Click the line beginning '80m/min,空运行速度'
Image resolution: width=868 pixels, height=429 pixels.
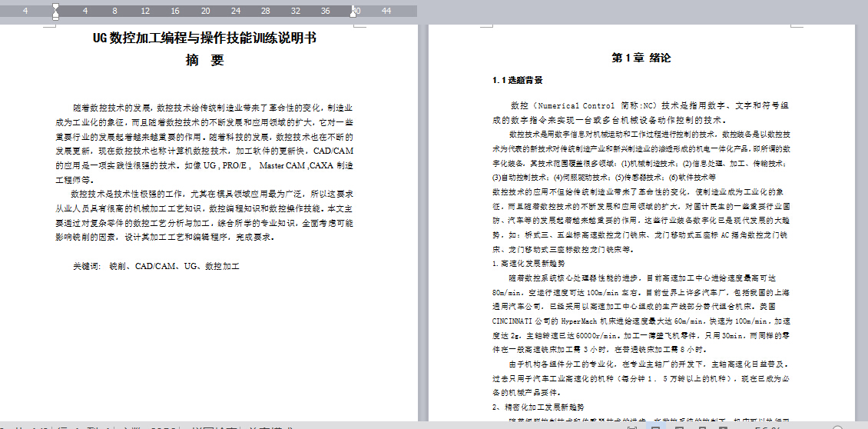[641, 292]
